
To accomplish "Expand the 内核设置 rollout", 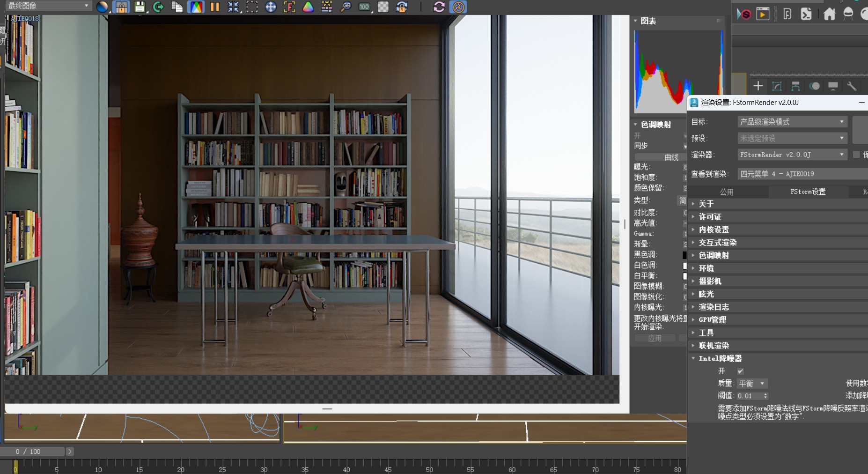I will click(714, 230).
